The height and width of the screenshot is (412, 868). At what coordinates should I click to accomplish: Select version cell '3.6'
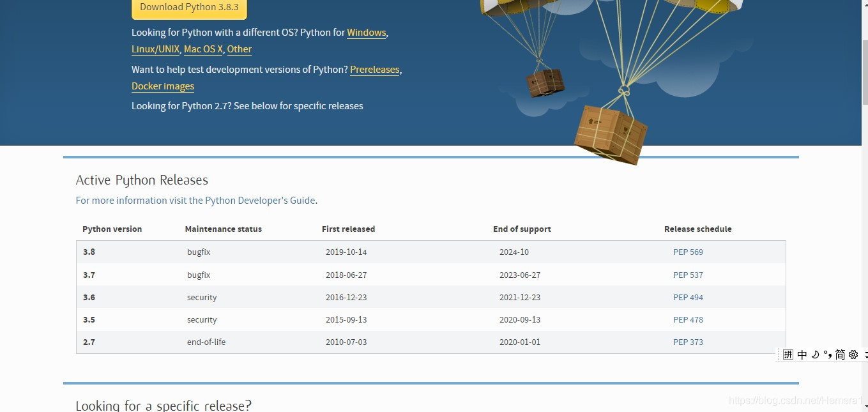coord(89,298)
